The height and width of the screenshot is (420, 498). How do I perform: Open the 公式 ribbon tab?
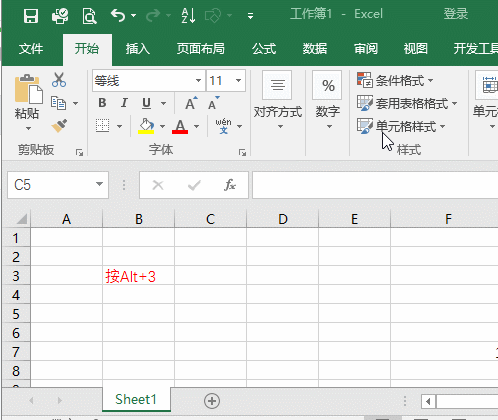264,49
